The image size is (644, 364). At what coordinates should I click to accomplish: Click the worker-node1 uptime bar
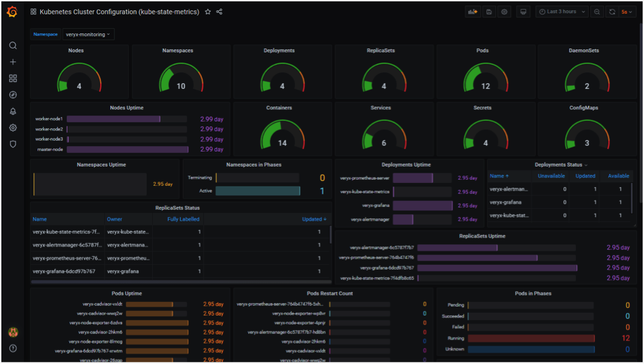[x=113, y=119]
